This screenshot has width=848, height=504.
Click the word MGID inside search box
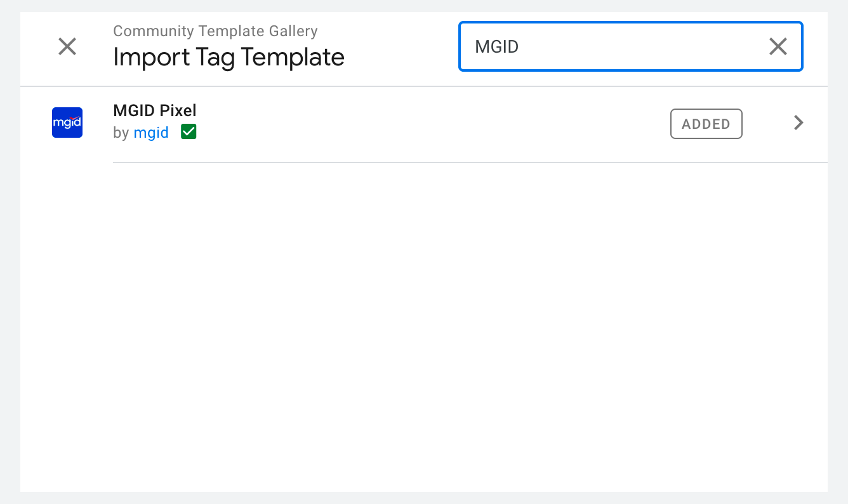pos(497,46)
